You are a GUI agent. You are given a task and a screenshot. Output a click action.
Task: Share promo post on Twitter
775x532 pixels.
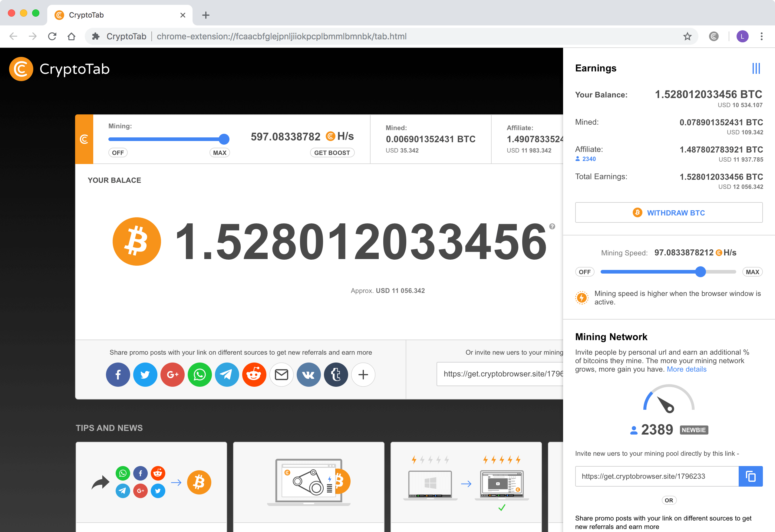145,375
